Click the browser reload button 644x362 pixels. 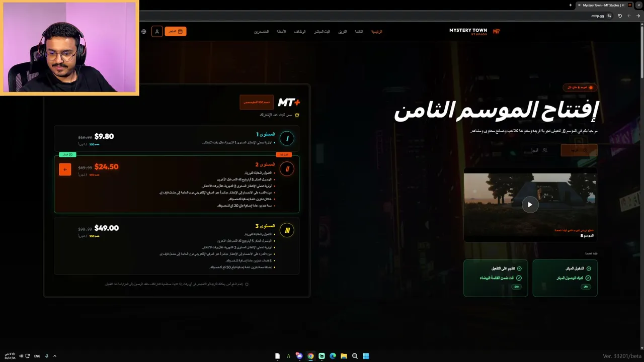[620, 16]
